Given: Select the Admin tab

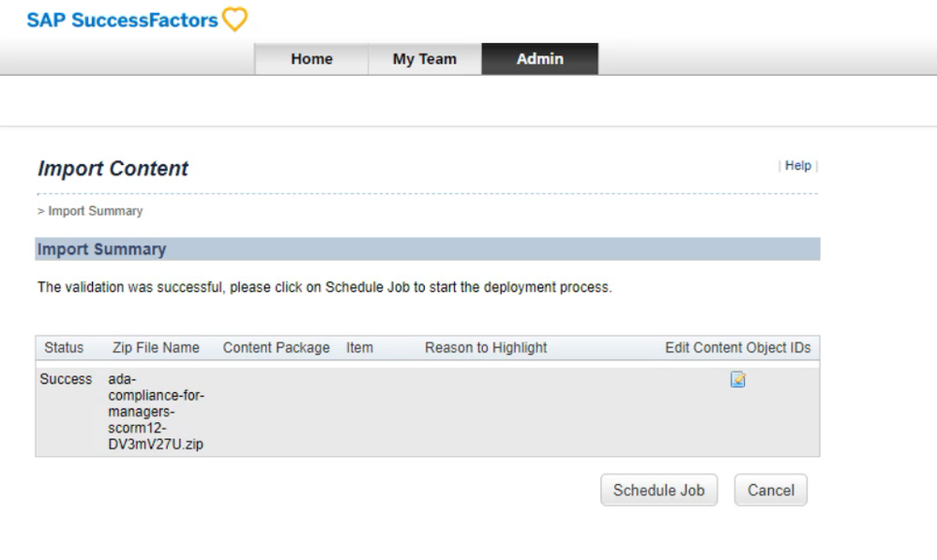Looking at the screenshot, I should [540, 59].
